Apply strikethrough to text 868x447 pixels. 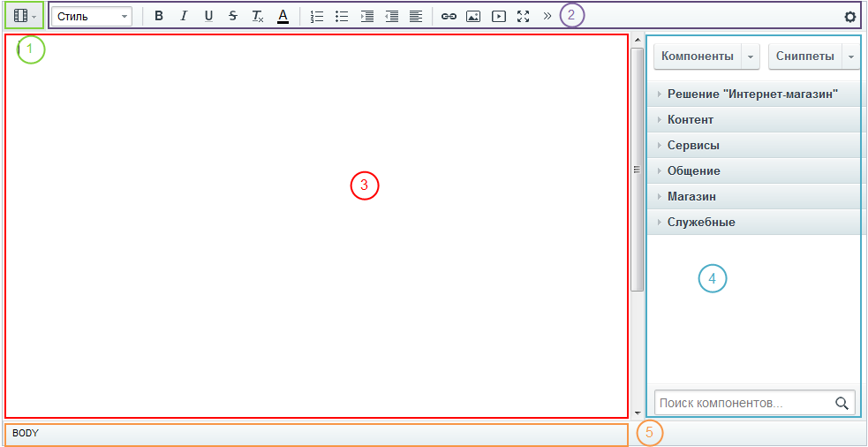click(x=232, y=16)
